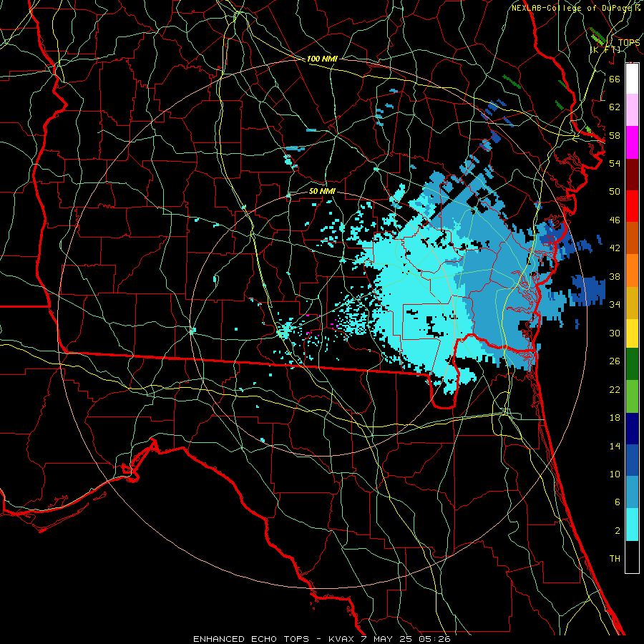Click the 14 legend value

coord(615,446)
